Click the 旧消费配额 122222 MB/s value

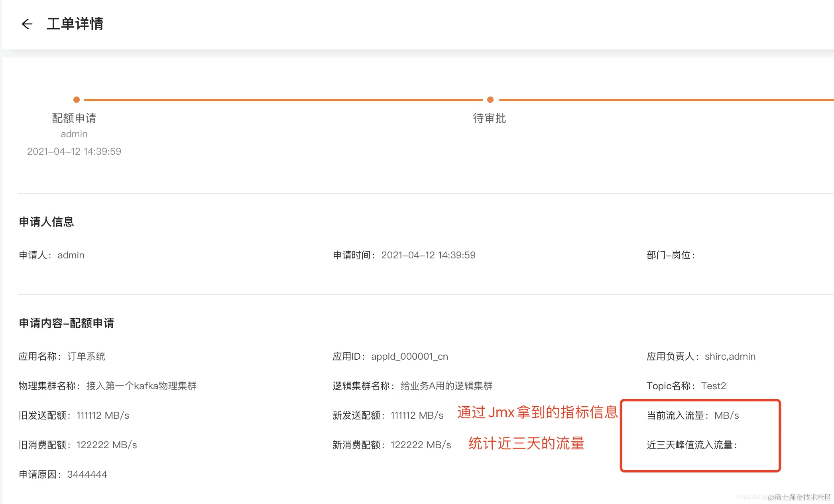click(106, 445)
